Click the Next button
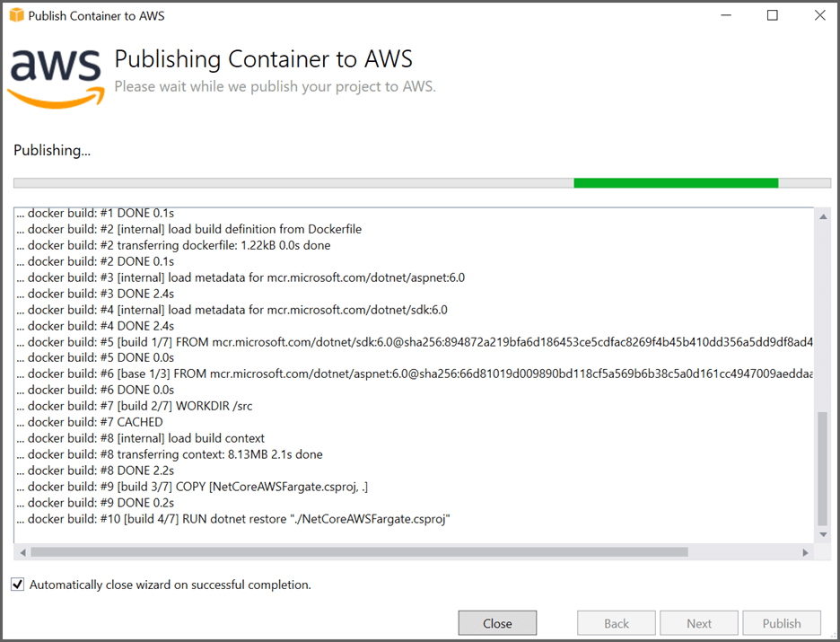The width and height of the screenshot is (840, 642). [x=698, y=622]
